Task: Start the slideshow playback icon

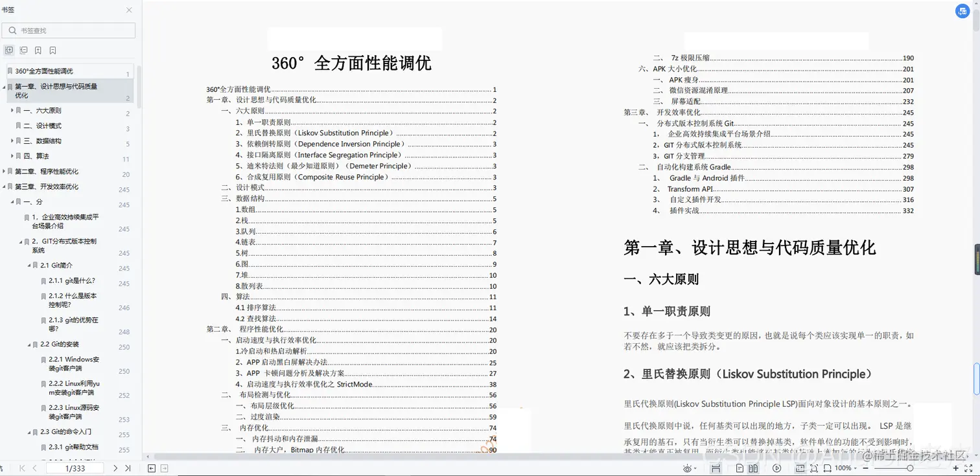Action: [777, 468]
